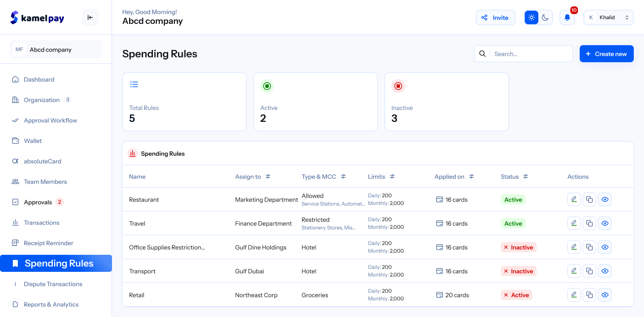Go to Approval Workflow in the sidebar
The width and height of the screenshot is (644, 317).
coord(50,120)
